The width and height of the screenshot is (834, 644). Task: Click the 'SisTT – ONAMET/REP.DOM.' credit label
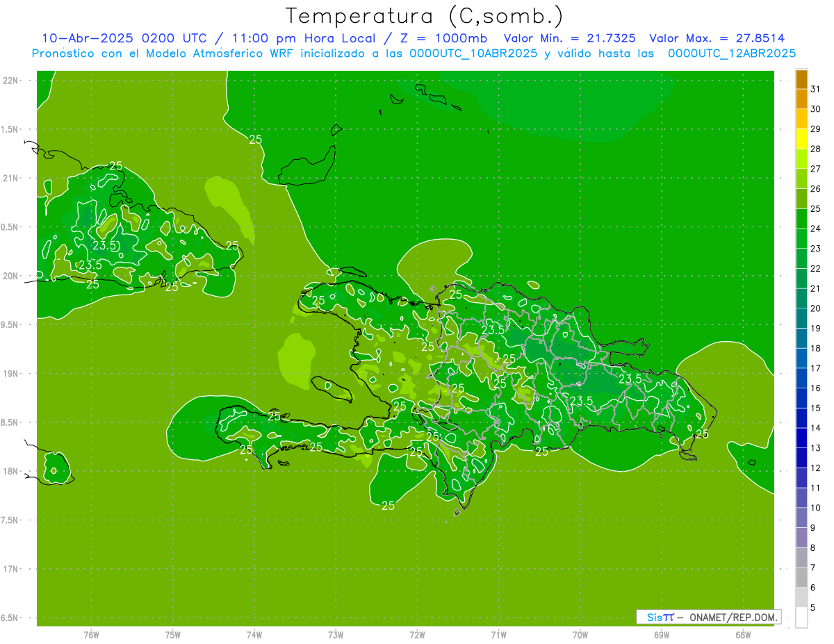pos(710,617)
